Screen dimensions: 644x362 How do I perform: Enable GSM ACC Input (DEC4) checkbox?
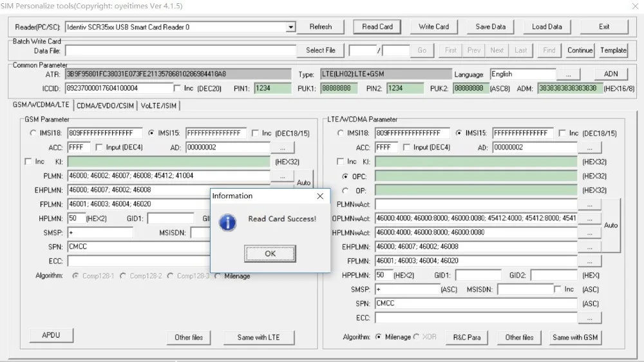click(x=99, y=147)
